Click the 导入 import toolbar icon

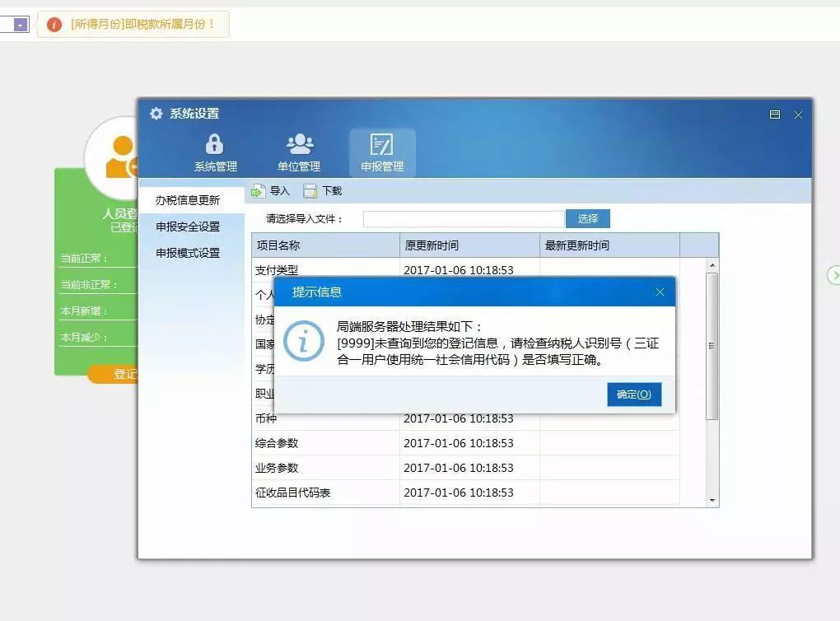click(x=259, y=191)
